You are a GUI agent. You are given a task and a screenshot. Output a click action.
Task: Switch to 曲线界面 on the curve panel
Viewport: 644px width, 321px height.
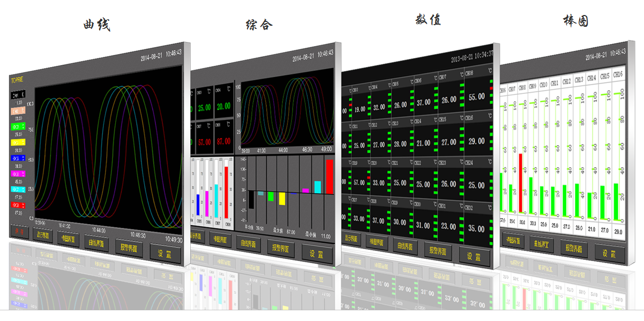click(x=96, y=243)
